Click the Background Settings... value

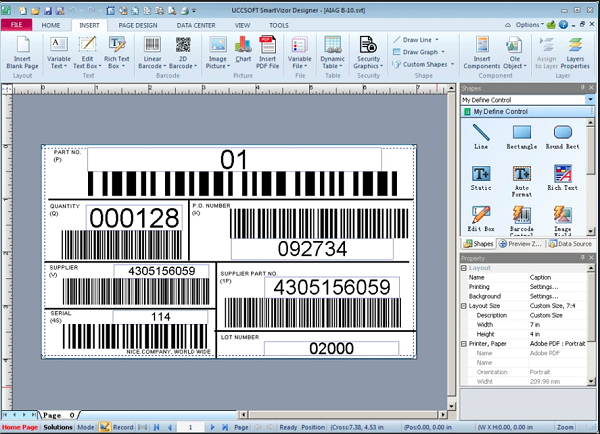[544, 296]
